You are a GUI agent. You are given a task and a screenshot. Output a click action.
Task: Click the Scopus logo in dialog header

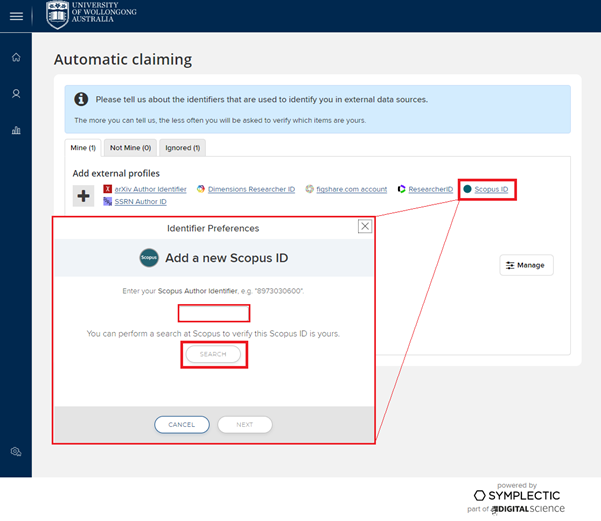pyautogui.click(x=149, y=258)
